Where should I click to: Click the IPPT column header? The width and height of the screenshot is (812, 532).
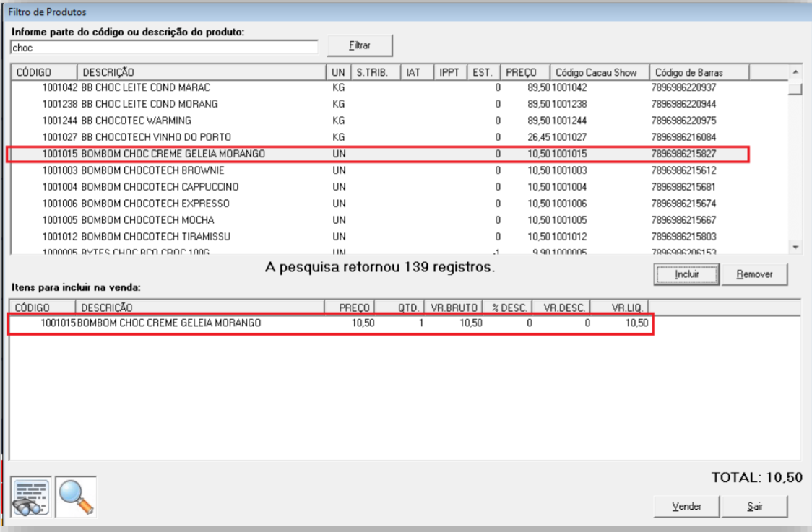coord(450,72)
